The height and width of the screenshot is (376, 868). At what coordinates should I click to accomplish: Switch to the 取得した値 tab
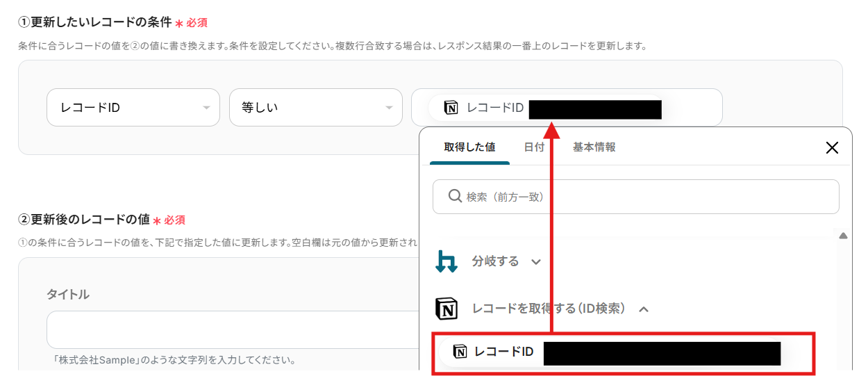pos(469,147)
